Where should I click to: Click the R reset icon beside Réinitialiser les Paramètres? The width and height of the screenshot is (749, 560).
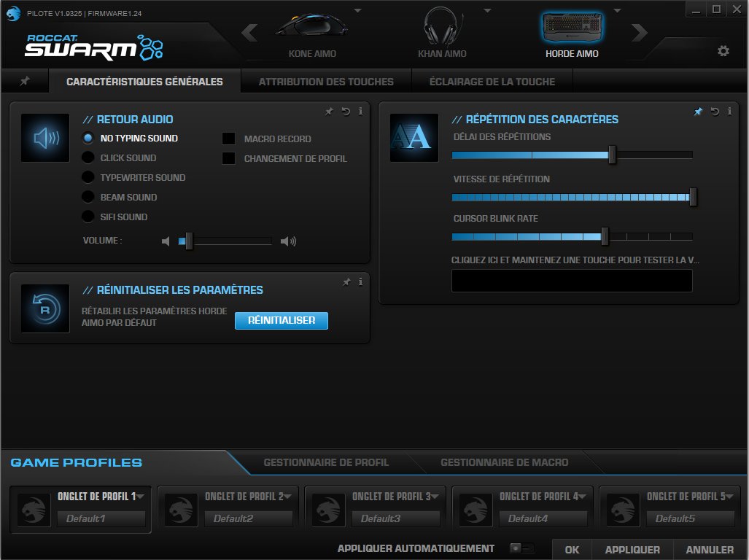(x=44, y=308)
